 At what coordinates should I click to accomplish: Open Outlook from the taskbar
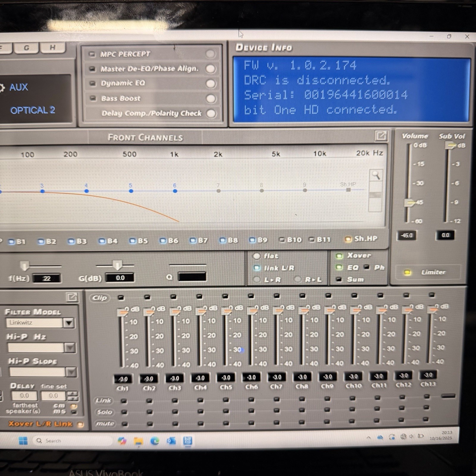171,441
